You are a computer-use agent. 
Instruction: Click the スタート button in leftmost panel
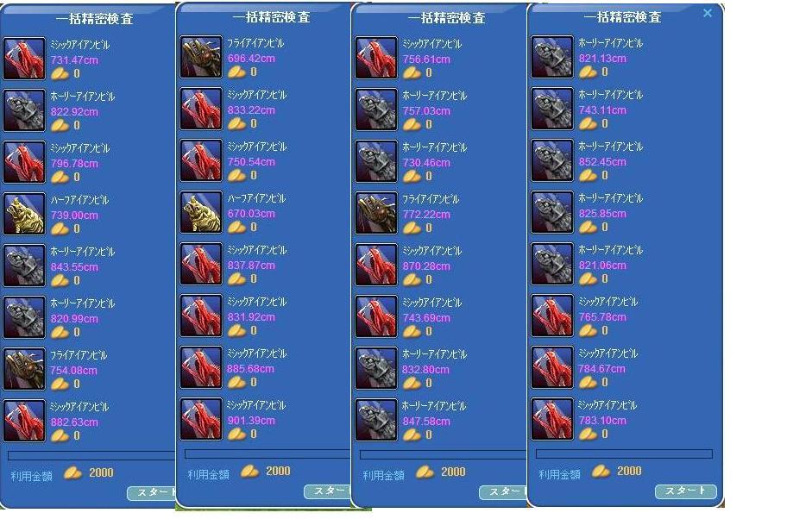coord(151,492)
